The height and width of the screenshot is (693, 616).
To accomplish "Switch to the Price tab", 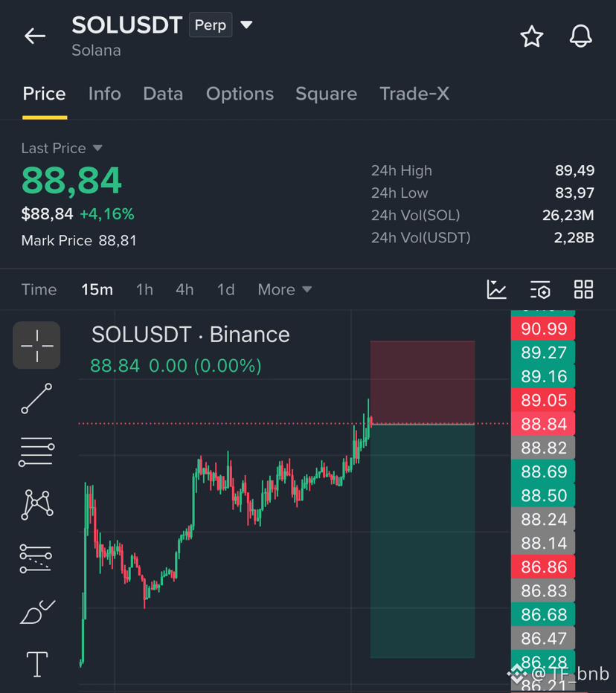I will pos(44,94).
